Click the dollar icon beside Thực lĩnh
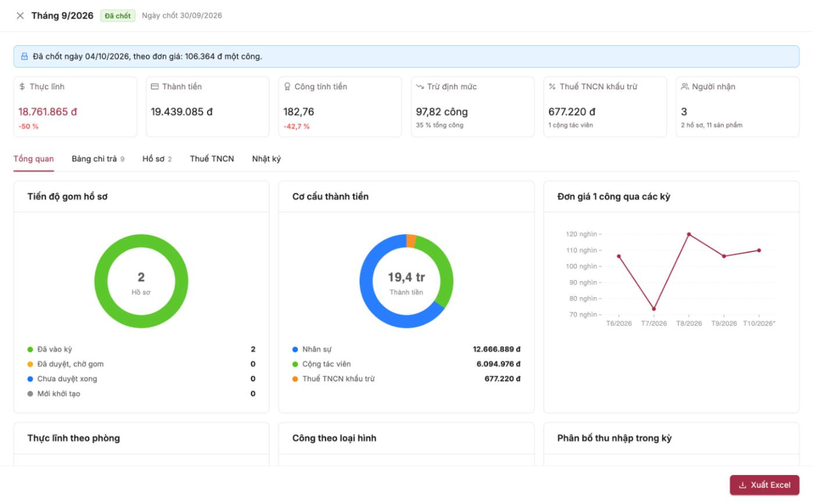The image size is (813, 504). [x=22, y=87]
